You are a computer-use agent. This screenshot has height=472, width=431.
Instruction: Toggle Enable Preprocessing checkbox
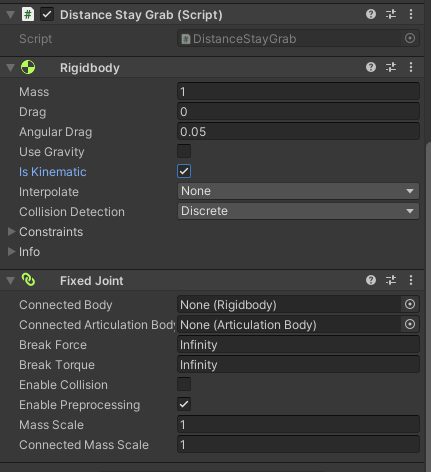coord(184,404)
